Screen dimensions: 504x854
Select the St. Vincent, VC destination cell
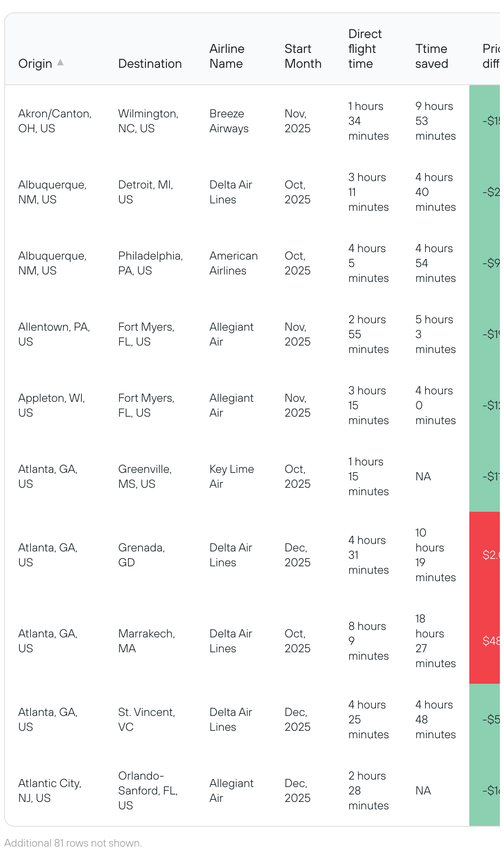click(146, 720)
